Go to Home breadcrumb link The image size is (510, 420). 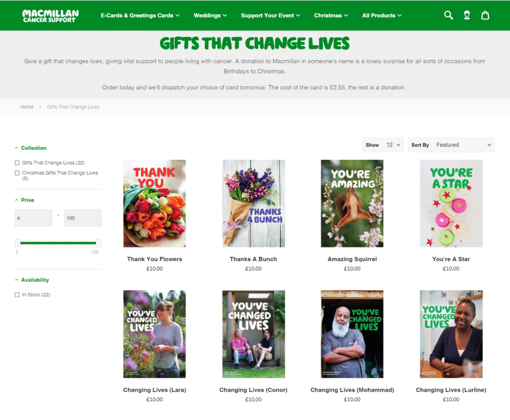tap(26, 107)
